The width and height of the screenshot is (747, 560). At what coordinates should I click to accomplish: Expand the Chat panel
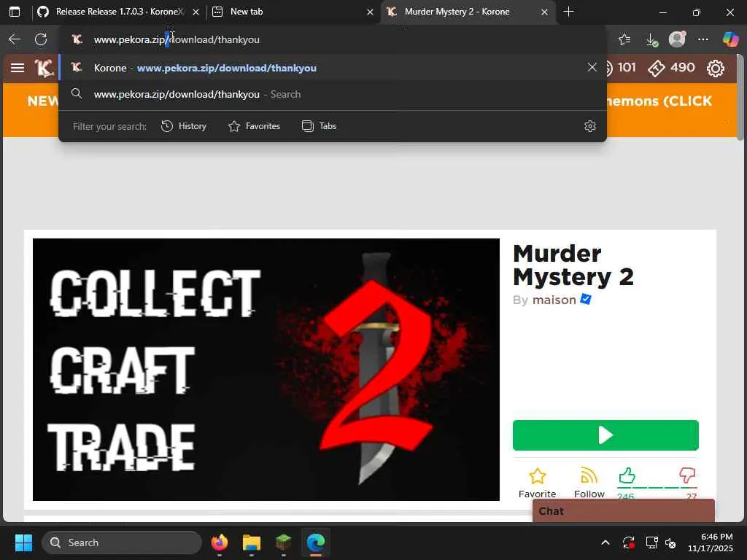click(624, 511)
